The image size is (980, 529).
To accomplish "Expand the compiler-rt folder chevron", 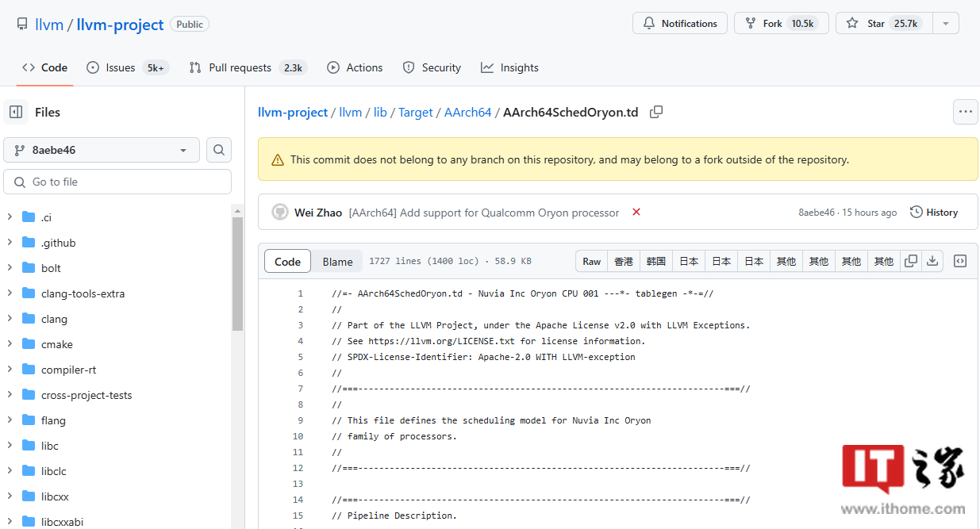I will (10, 370).
